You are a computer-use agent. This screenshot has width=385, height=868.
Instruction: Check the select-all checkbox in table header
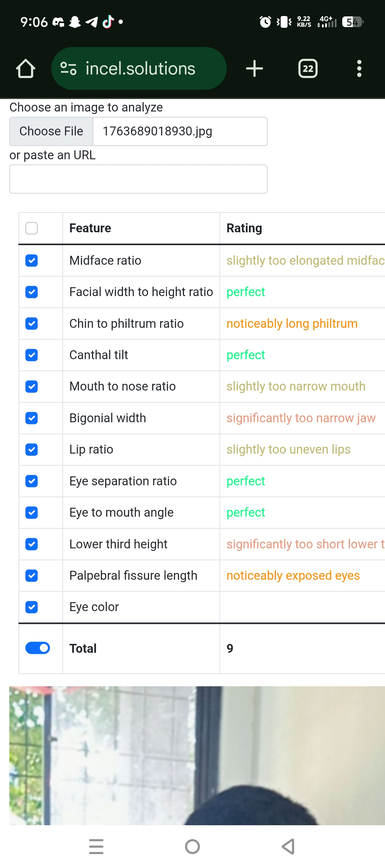tap(32, 228)
